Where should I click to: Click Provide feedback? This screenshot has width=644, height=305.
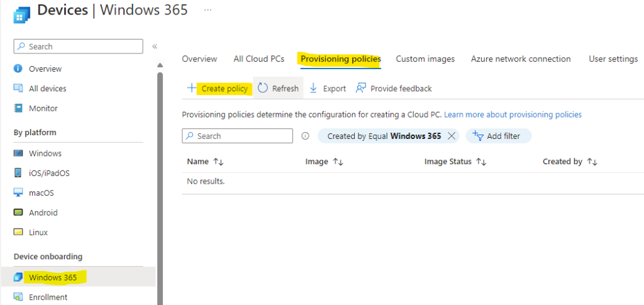pos(401,88)
